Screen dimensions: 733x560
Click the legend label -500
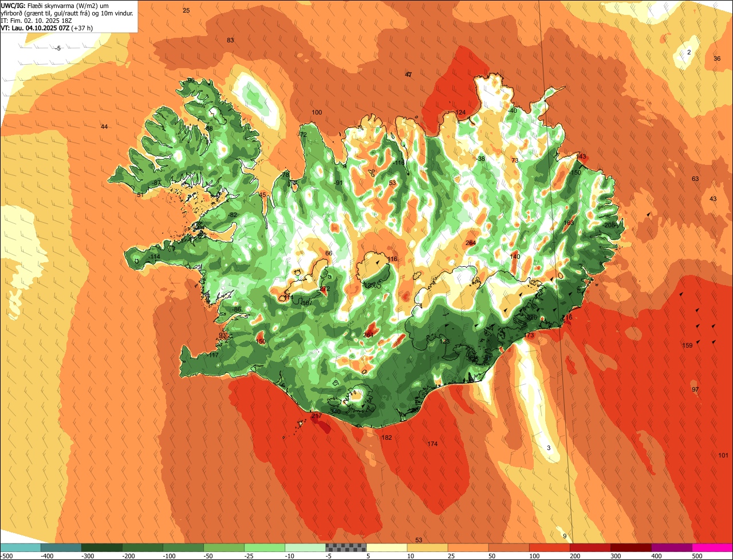coord(7,556)
